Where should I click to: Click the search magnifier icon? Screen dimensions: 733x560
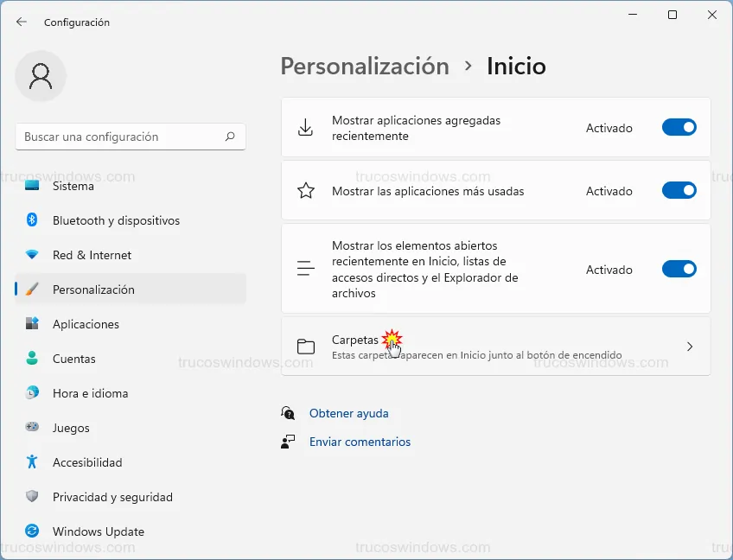(x=230, y=137)
